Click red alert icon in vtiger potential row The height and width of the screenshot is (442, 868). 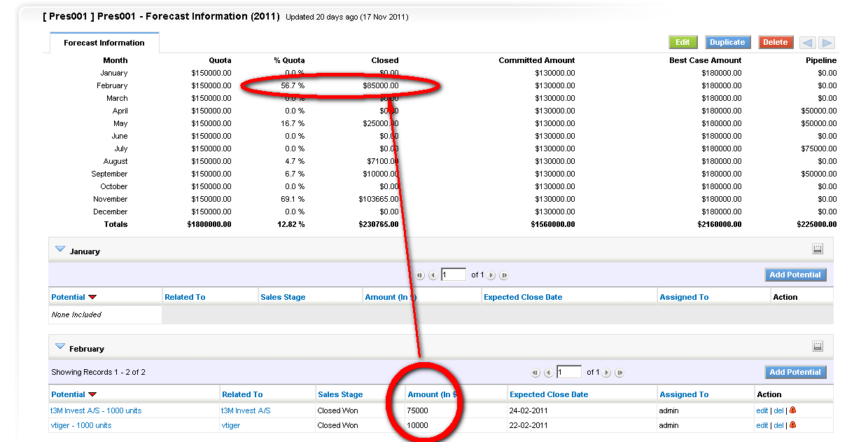click(793, 425)
